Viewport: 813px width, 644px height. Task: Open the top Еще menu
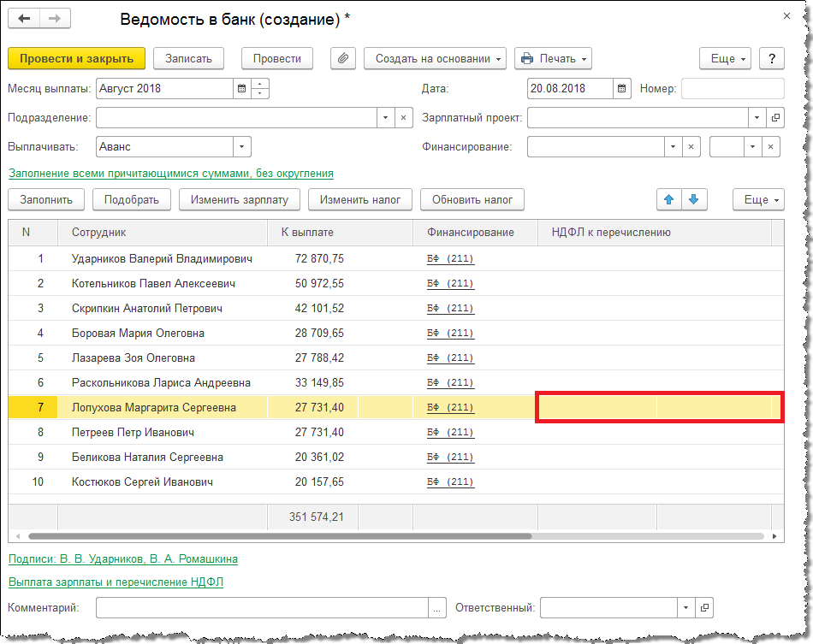point(725,58)
